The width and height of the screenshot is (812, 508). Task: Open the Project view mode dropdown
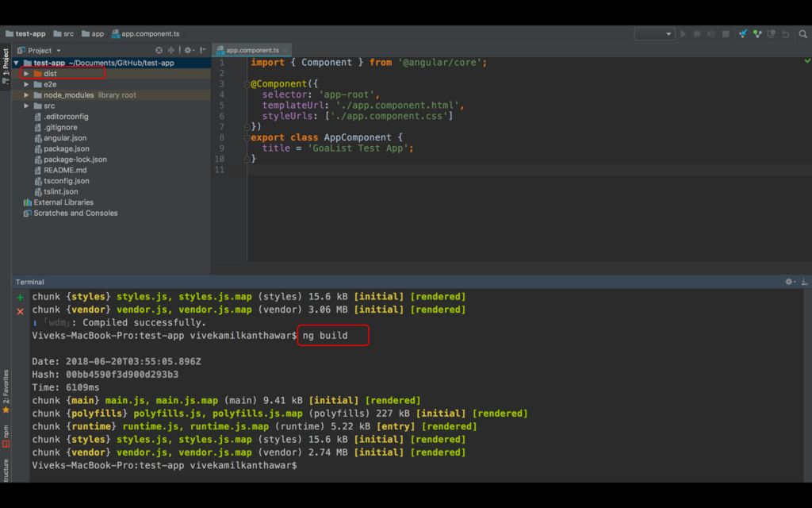40,50
